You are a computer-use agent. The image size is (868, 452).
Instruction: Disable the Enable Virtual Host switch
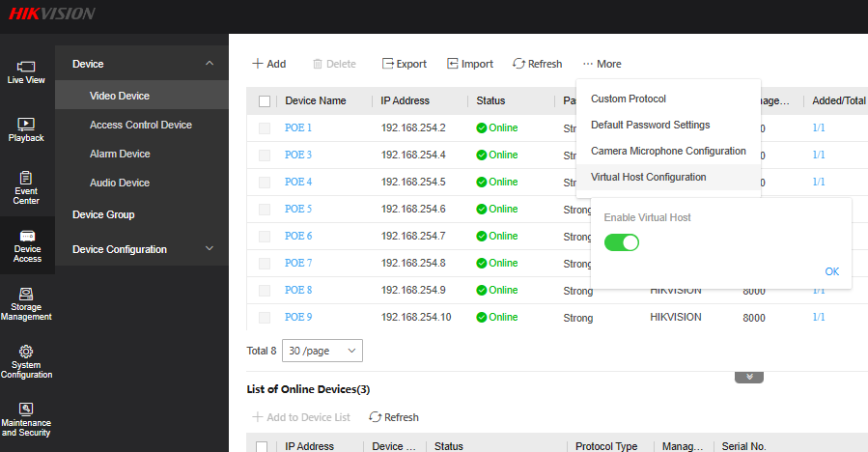pos(622,241)
